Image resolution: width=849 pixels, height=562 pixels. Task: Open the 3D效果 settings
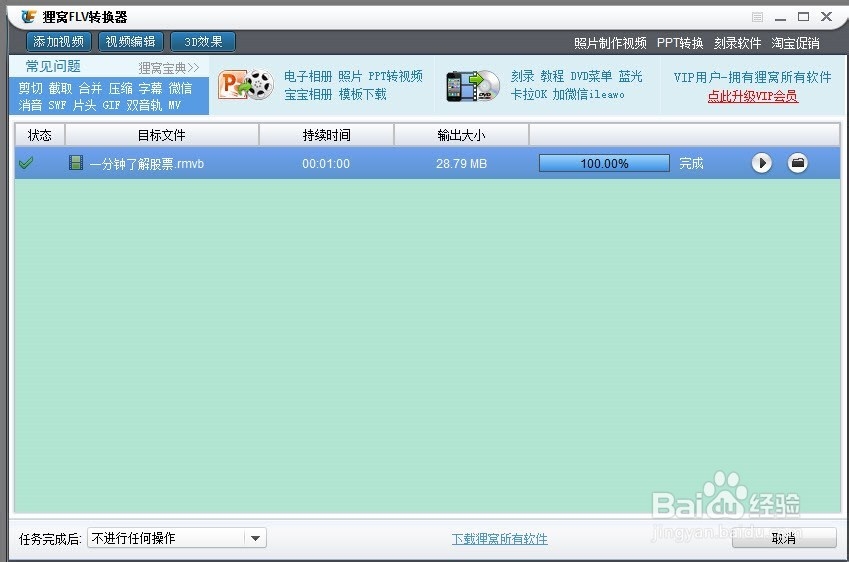[x=203, y=42]
